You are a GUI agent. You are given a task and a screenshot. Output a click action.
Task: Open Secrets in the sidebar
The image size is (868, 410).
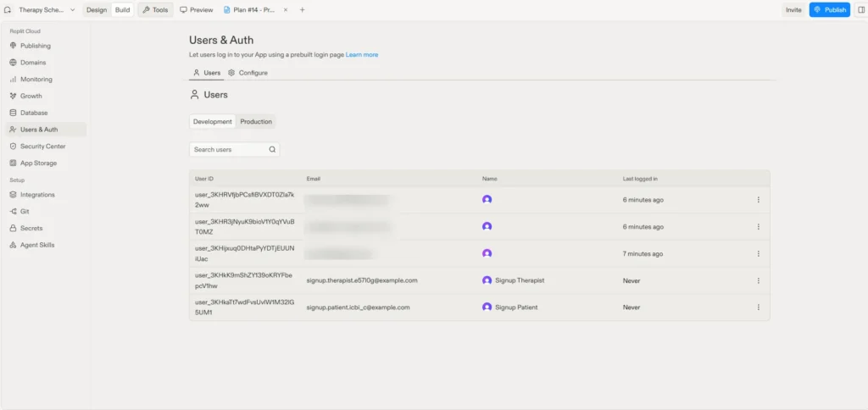pos(46,228)
